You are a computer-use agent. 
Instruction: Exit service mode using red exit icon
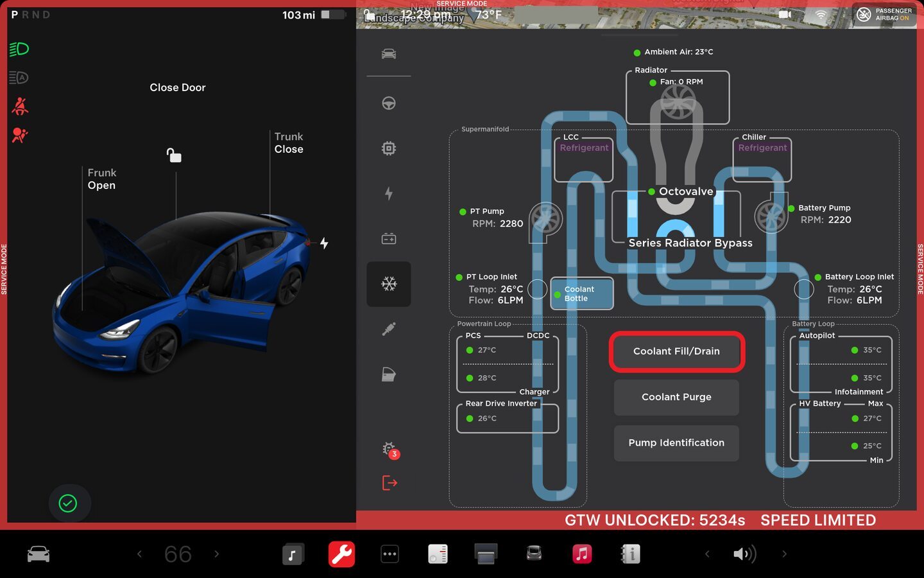pyautogui.click(x=389, y=483)
